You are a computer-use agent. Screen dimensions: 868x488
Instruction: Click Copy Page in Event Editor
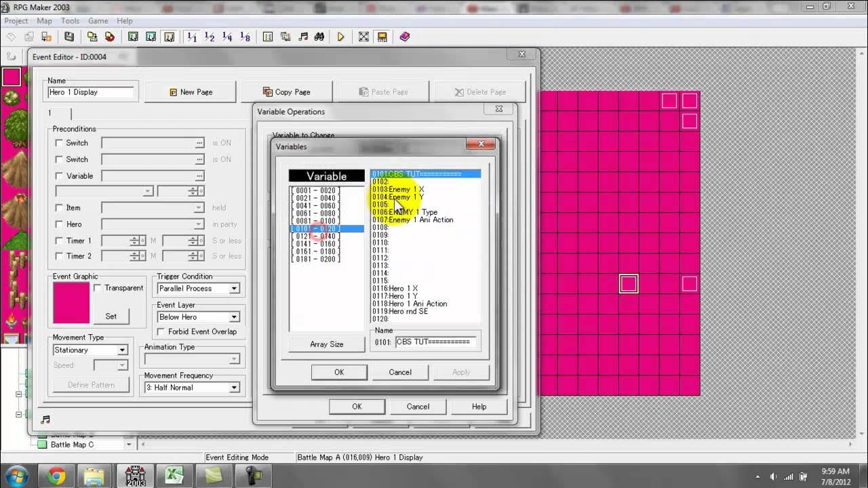(x=287, y=92)
